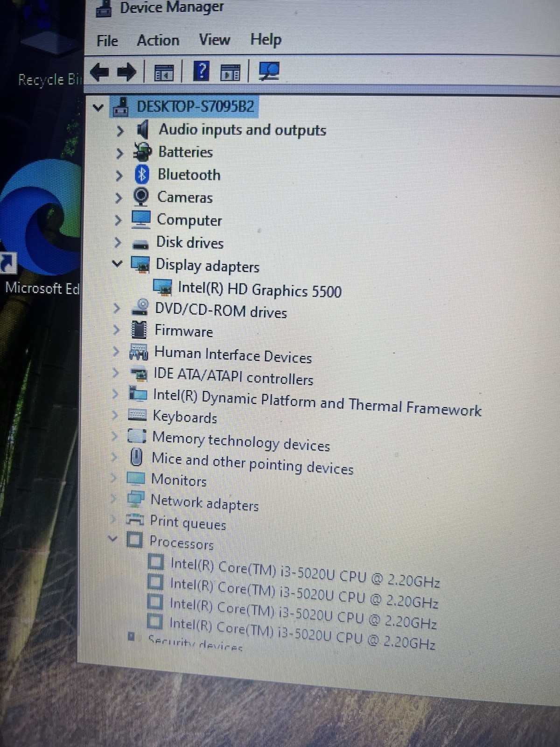Click the Disk drives icon
This screenshot has height=747, width=560.
pyautogui.click(x=140, y=244)
